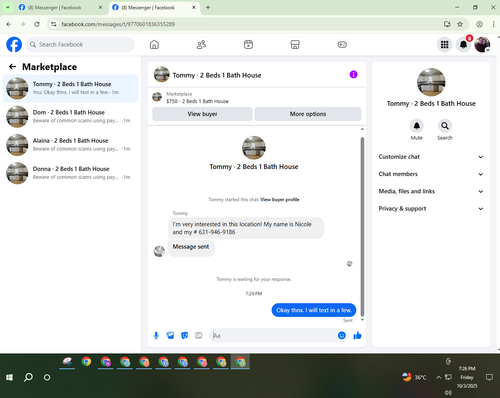Image resolution: width=500 pixels, height=398 pixels.
Task: Open Windows taskbar search magnifier
Action: (x=28, y=377)
